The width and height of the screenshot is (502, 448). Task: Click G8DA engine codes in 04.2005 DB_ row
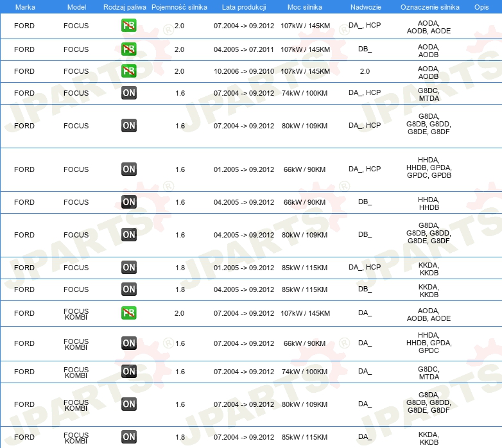pyautogui.click(x=429, y=233)
